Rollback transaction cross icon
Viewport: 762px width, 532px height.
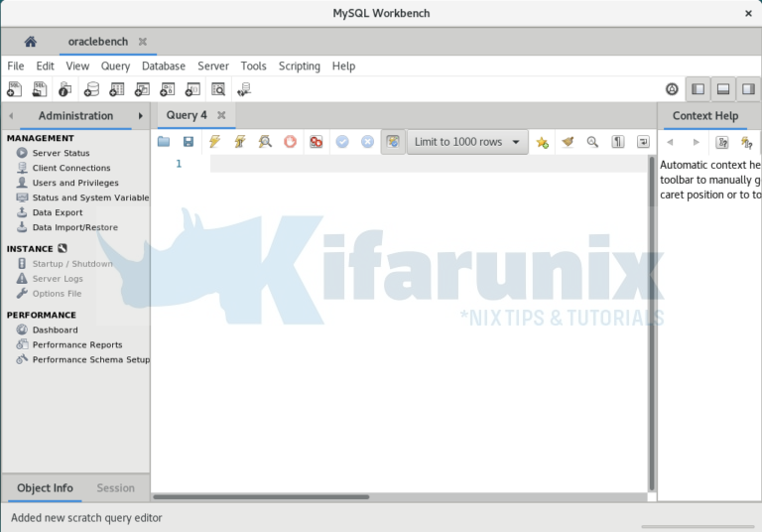(367, 142)
